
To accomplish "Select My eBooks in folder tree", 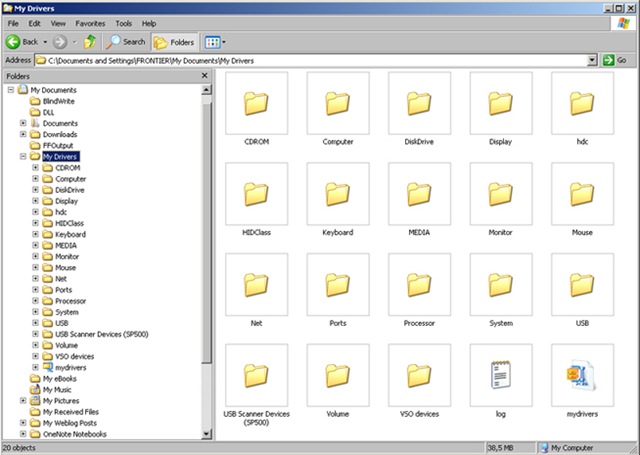I will [x=60, y=379].
